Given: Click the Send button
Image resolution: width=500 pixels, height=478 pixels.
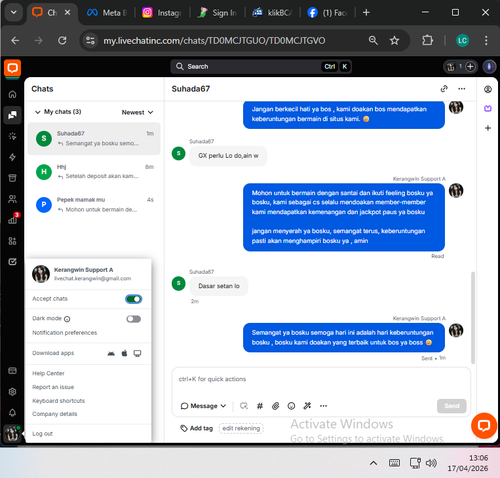Looking at the screenshot, I should pos(452,406).
